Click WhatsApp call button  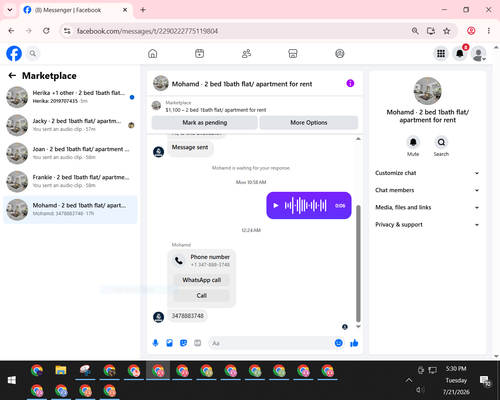tap(202, 280)
